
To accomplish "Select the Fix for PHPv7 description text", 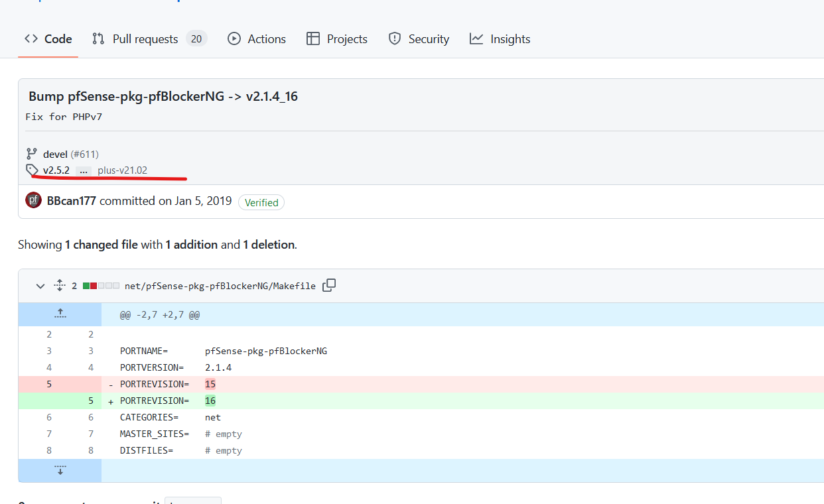I will (64, 117).
